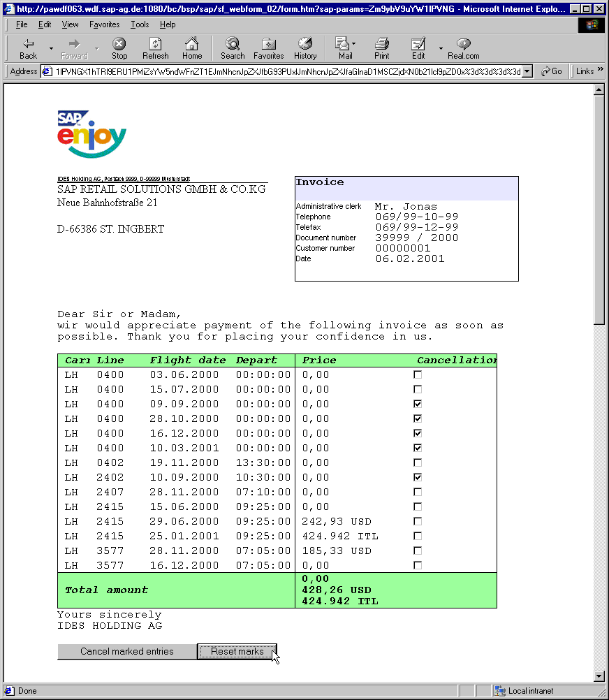Click the URL text in the Address field
The width and height of the screenshot is (609, 700).
click(x=288, y=71)
